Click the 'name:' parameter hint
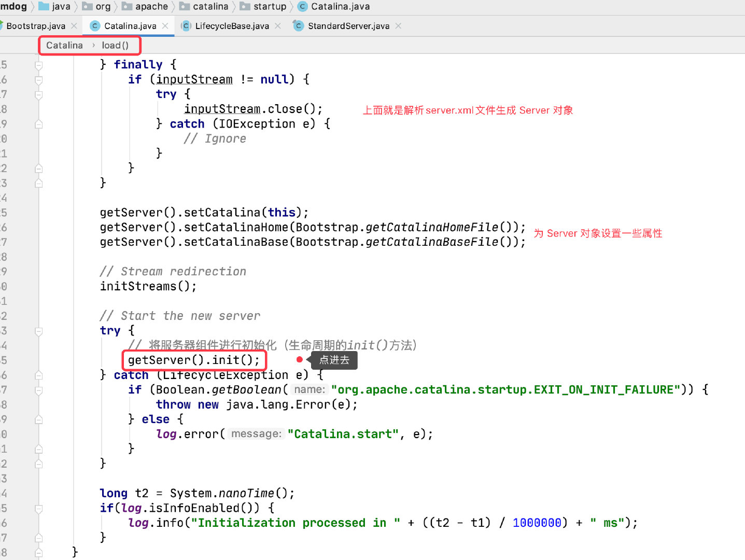745x560 pixels. pos(310,389)
